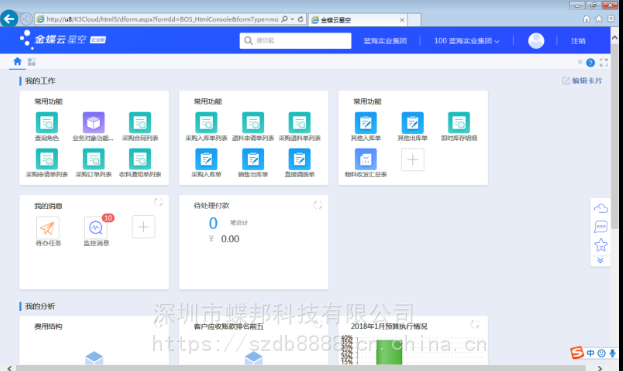623x371 pixels.
Task: Open the 采购申请单列表 icon
Action: [47, 159]
